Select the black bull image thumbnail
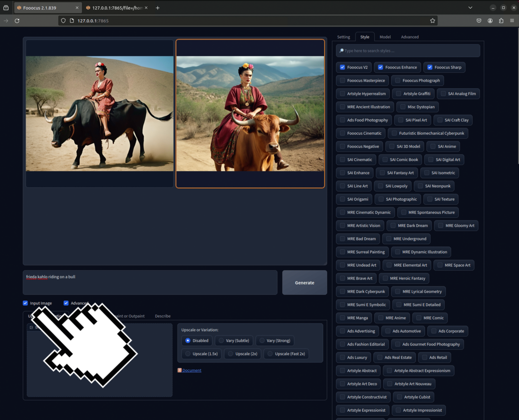The height and width of the screenshot is (420, 519). [x=100, y=114]
